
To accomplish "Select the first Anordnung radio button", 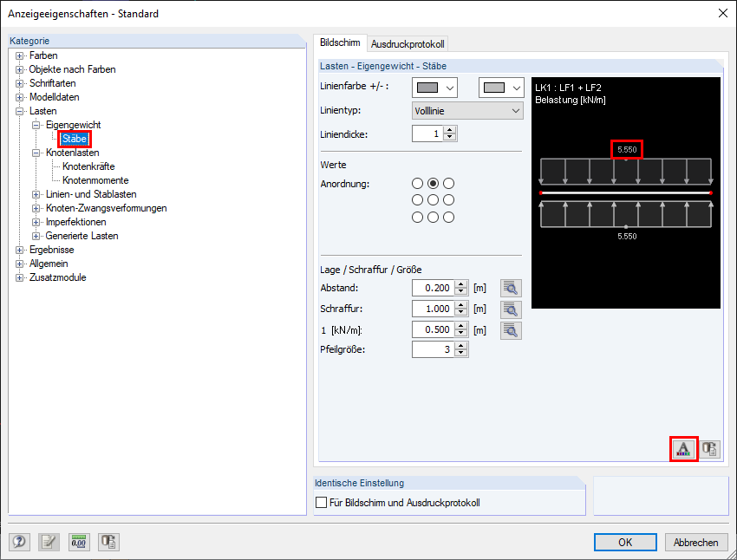I will click(417, 183).
